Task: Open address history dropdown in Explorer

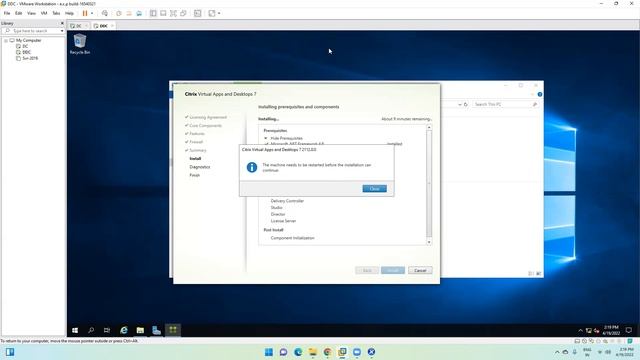Action: tap(460, 104)
